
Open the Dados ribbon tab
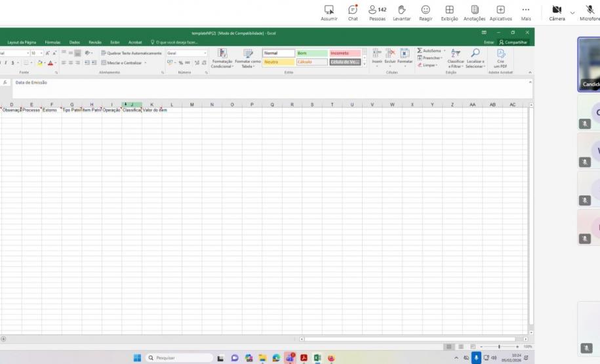tap(75, 42)
